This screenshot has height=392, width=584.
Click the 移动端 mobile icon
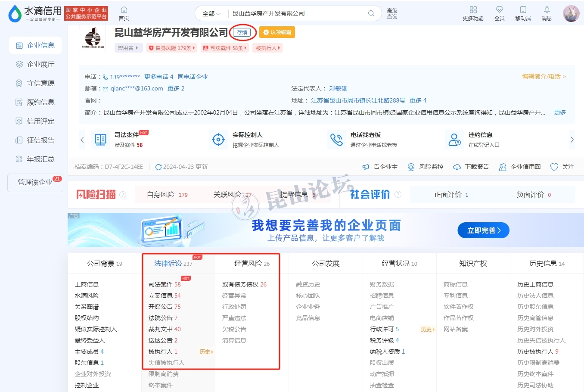tap(523, 10)
